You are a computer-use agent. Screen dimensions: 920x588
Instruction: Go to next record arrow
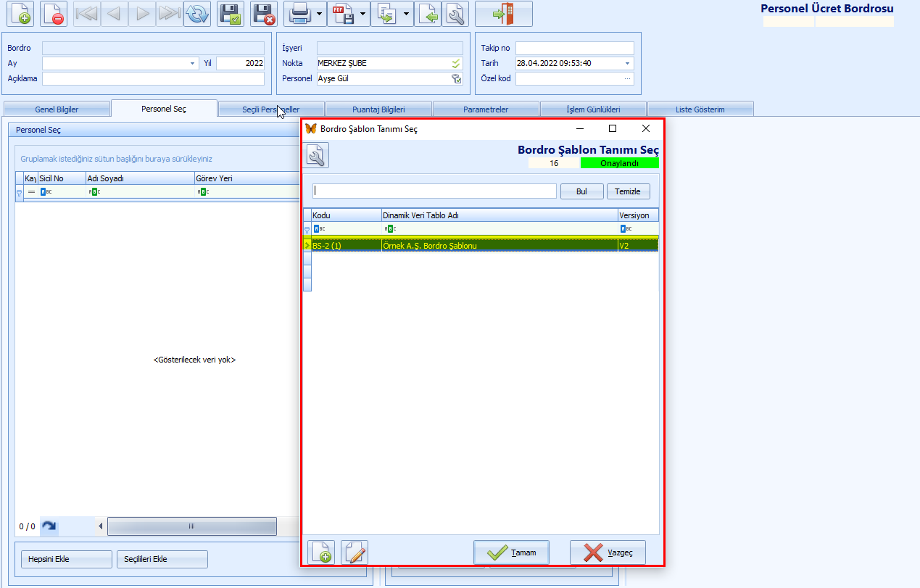(142, 14)
